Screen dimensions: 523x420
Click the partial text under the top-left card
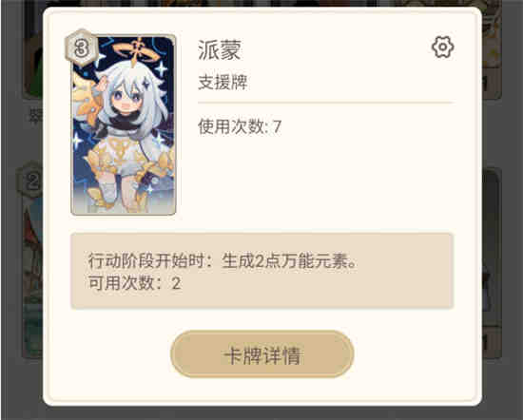pyautogui.click(x=35, y=116)
